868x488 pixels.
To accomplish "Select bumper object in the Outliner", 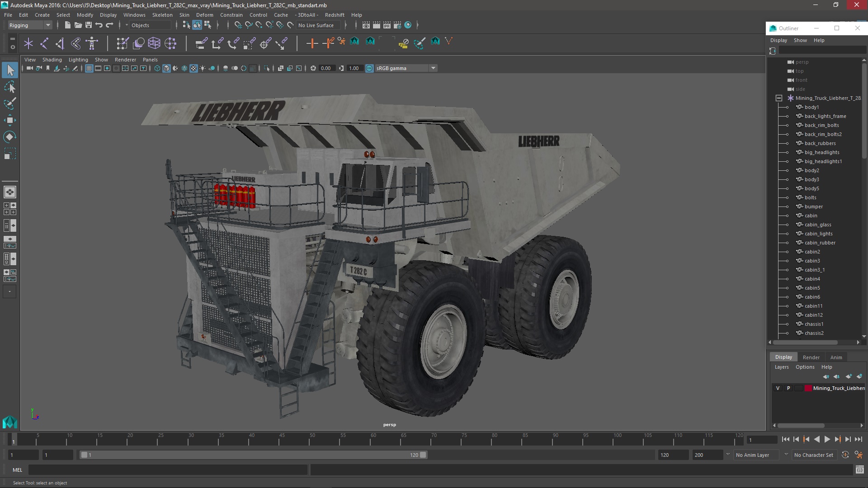I will [x=813, y=206].
